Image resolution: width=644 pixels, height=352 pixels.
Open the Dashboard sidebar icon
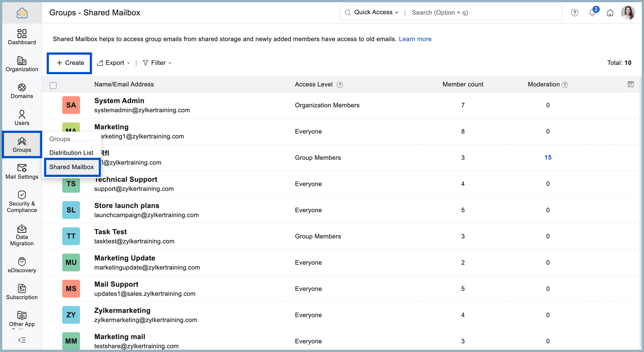pyautogui.click(x=22, y=37)
